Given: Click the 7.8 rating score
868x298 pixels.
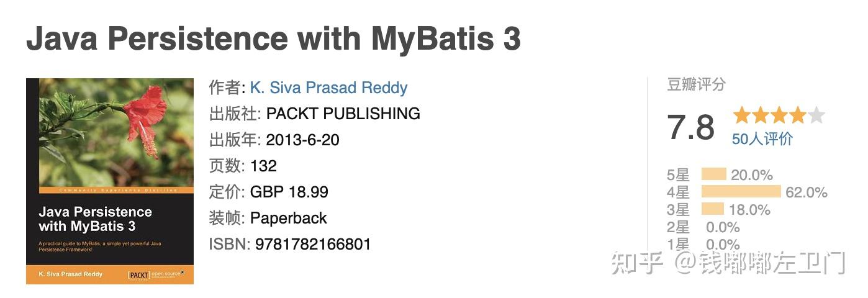Looking at the screenshot, I should tap(690, 127).
